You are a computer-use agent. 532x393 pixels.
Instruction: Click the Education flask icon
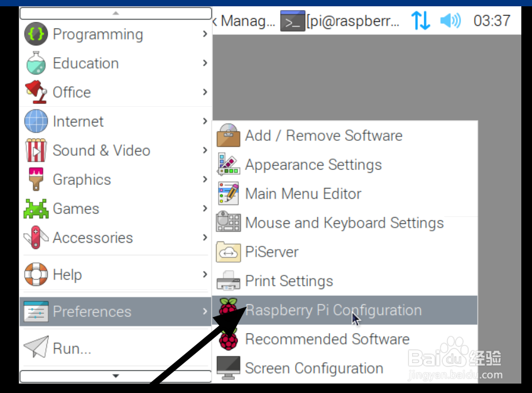[x=36, y=63]
